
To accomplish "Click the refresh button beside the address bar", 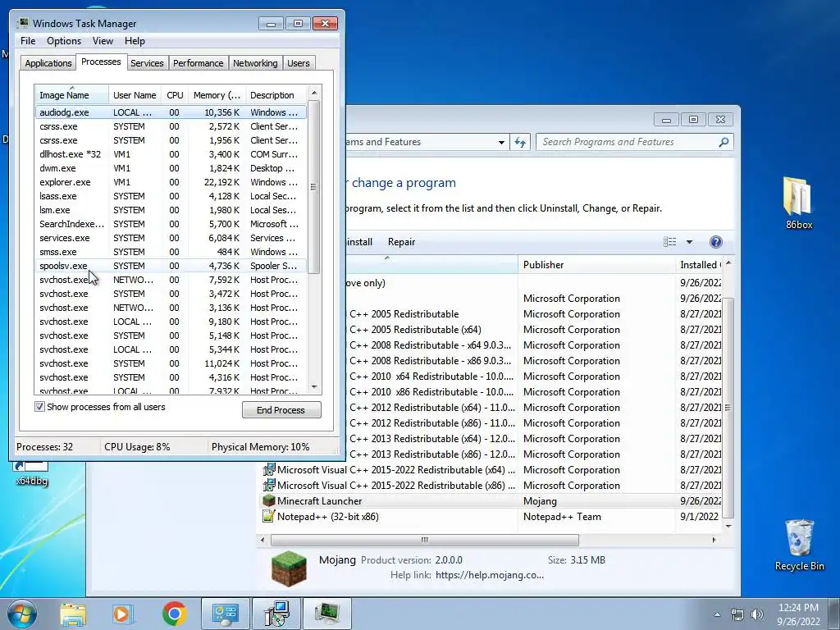I will pyautogui.click(x=520, y=142).
